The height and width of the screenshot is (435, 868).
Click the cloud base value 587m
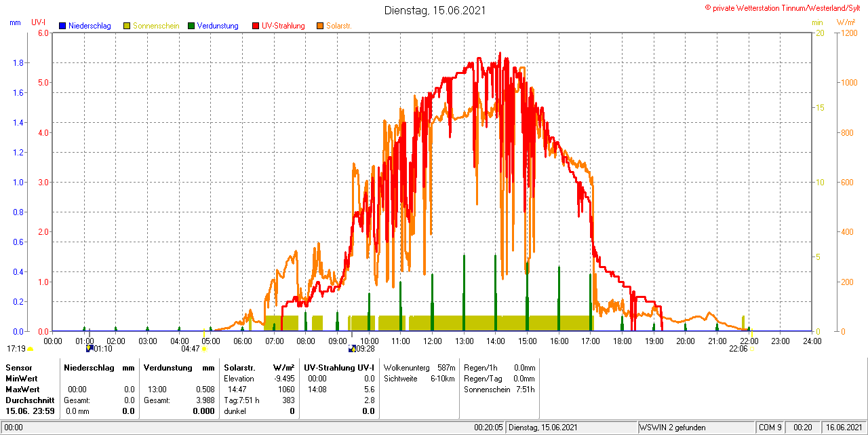(x=446, y=367)
